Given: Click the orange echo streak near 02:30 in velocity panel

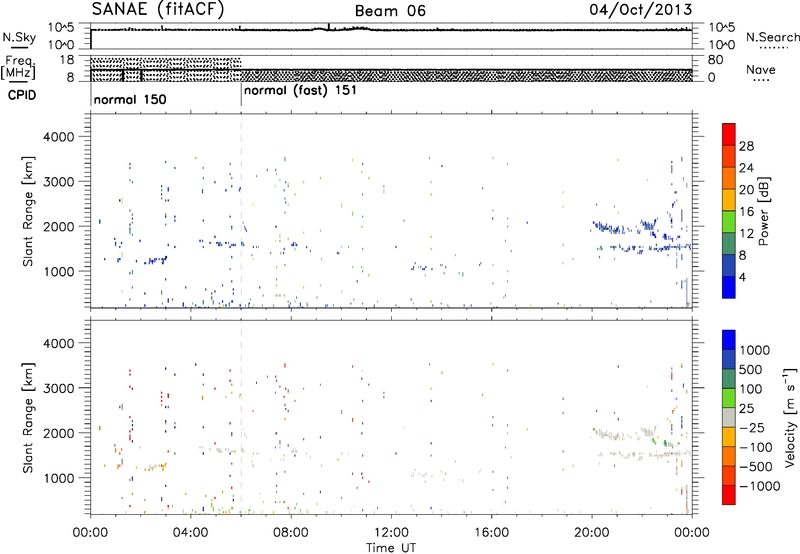Looking at the screenshot, I should (x=154, y=467).
